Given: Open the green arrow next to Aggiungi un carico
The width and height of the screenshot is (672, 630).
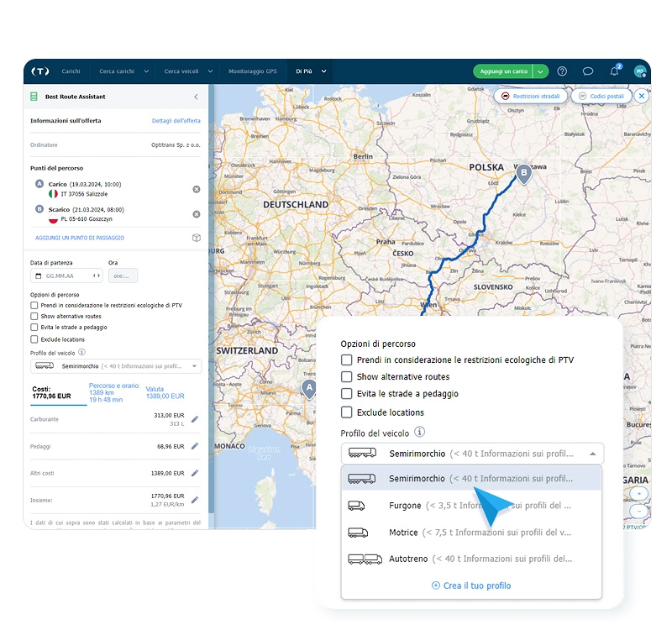Looking at the screenshot, I should pyautogui.click(x=540, y=71).
